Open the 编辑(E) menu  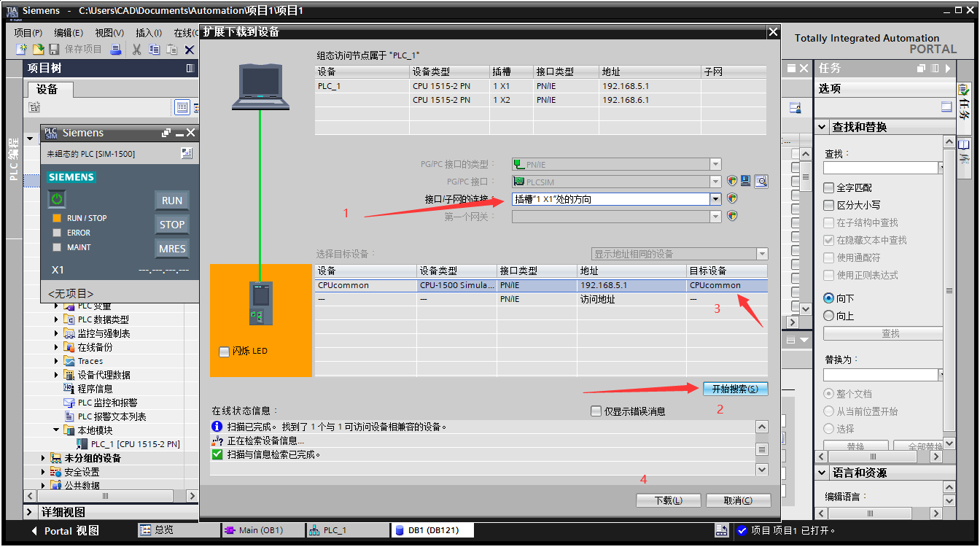68,33
